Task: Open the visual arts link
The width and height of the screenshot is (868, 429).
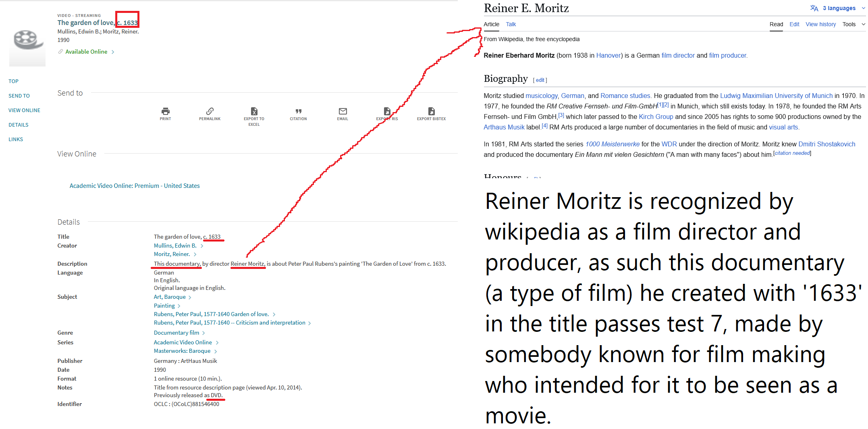Action: [783, 127]
